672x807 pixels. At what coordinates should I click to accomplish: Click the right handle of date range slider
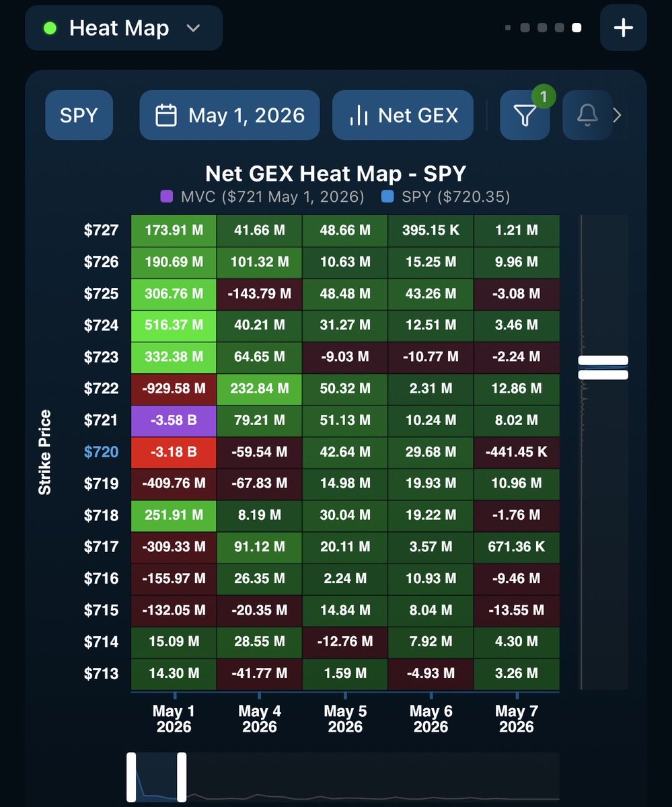(182, 777)
